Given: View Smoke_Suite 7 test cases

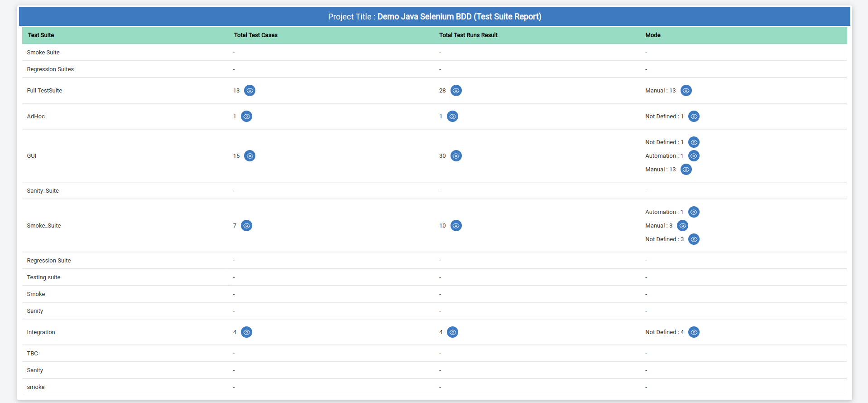Looking at the screenshot, I should pos(246,226).
